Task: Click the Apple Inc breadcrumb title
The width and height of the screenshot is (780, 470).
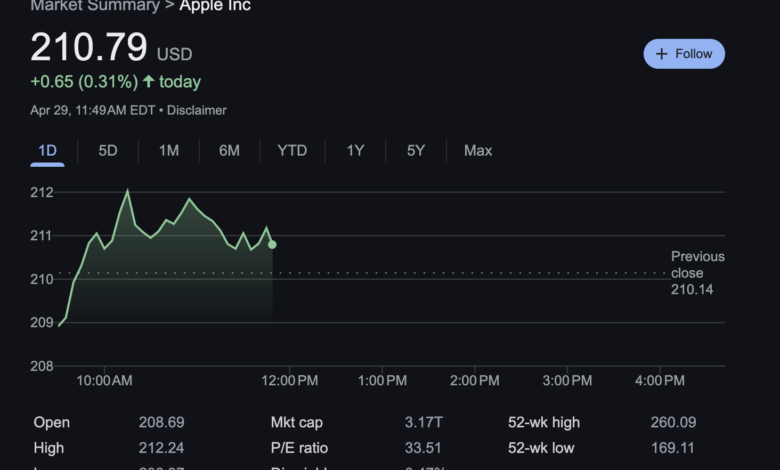Action: click(x=215, y=6)
